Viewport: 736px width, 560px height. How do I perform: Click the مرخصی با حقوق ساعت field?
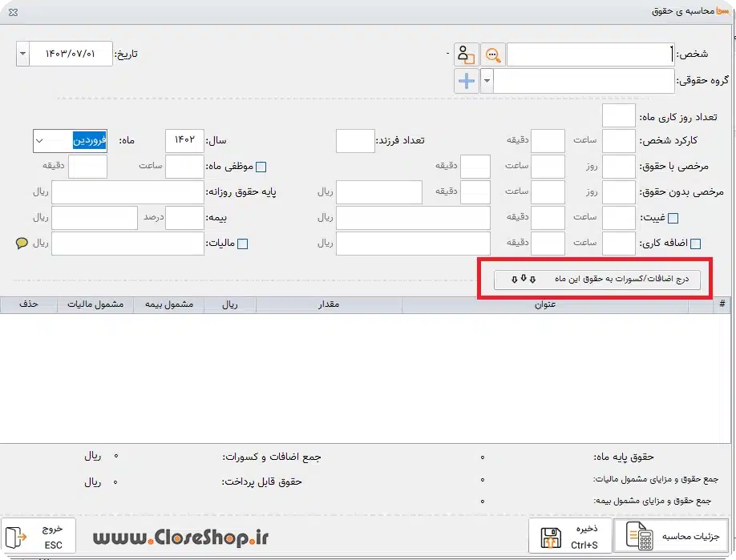(548, 167)
